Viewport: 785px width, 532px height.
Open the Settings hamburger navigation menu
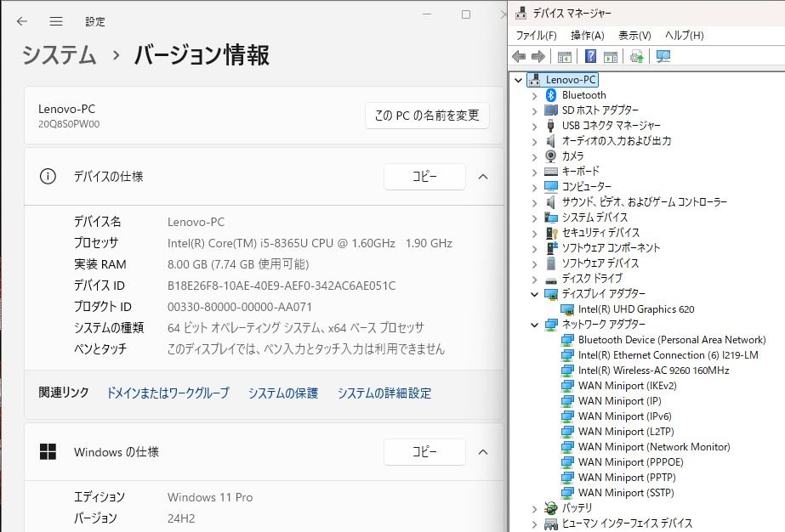click(x=56, y=21)
